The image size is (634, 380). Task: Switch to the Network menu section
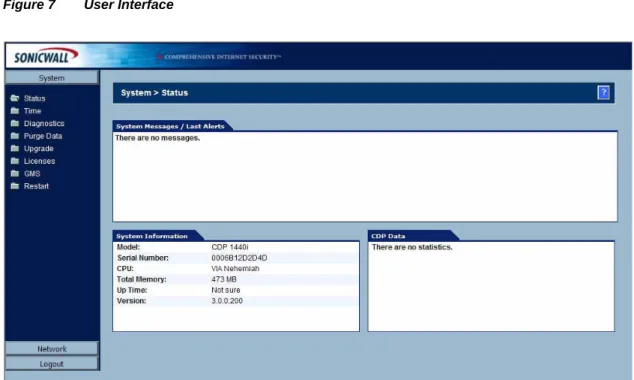pos(52,348)
